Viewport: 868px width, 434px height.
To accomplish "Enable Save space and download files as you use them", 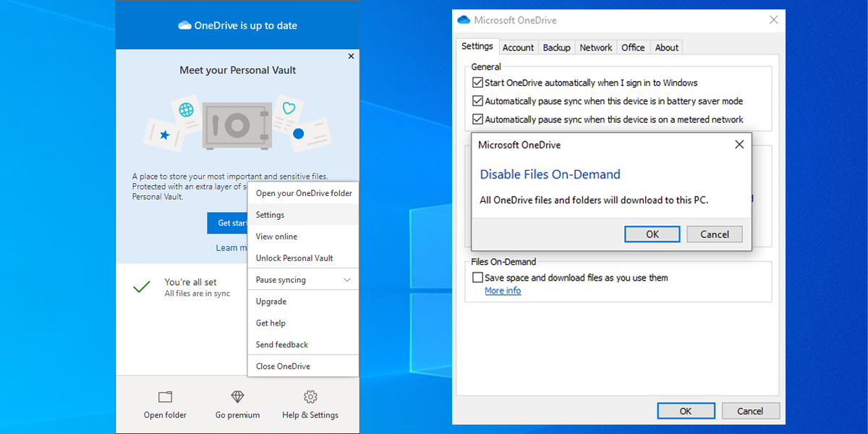I will (477, 277).
